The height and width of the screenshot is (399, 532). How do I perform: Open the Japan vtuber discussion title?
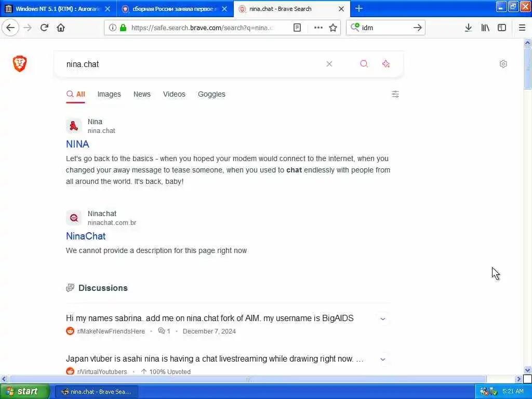(215, 358)
